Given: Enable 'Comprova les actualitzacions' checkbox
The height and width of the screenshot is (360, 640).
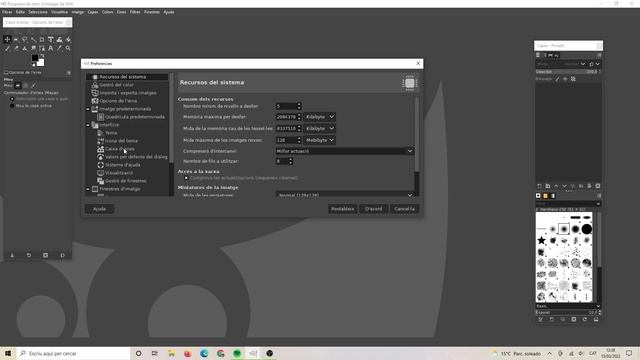Looking at the screenshot, I should tap(186, 178).
